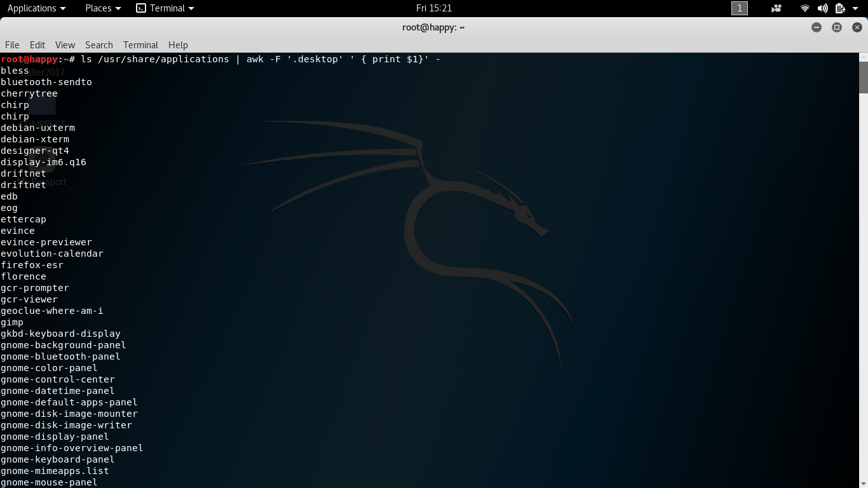868x488 pixels.
Task: Open the Edit menu
Action: coord(37,45)
